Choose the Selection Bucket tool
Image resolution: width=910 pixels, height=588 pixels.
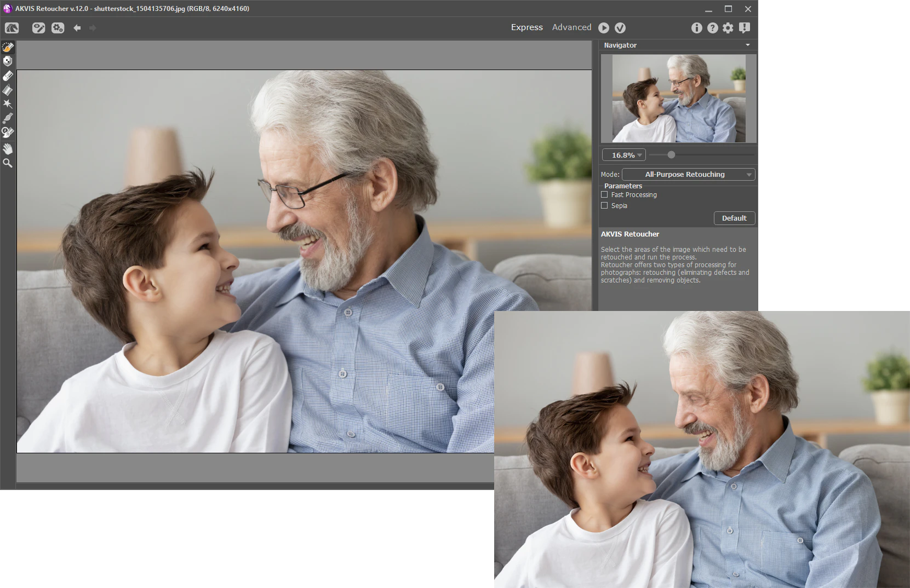coord(8,90)
